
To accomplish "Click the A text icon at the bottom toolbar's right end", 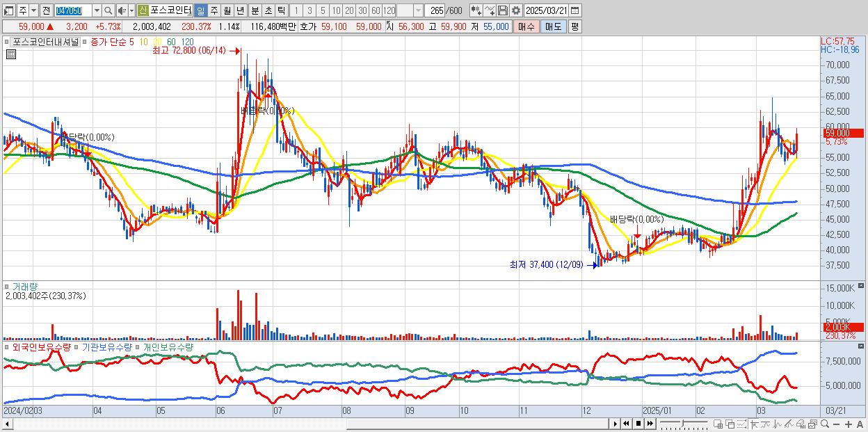I will (860, 424).
